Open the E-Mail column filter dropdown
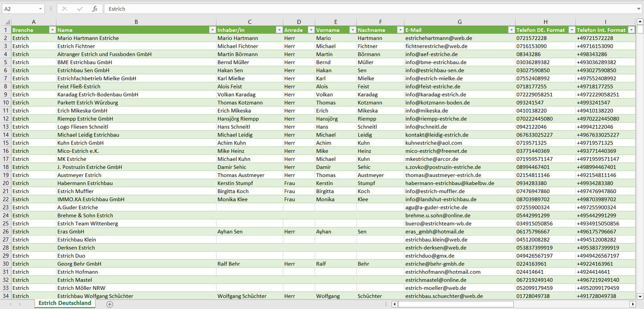 [511, 30]
